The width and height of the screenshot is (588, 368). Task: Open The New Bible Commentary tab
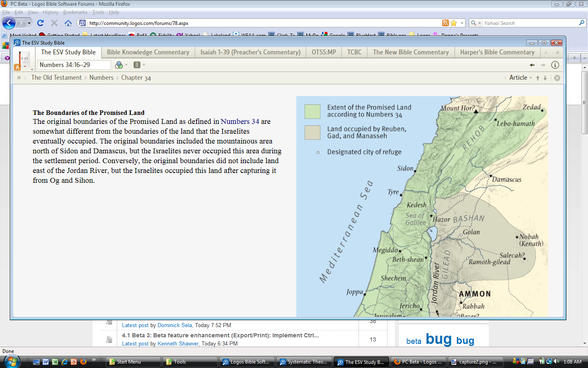point(411,52)
